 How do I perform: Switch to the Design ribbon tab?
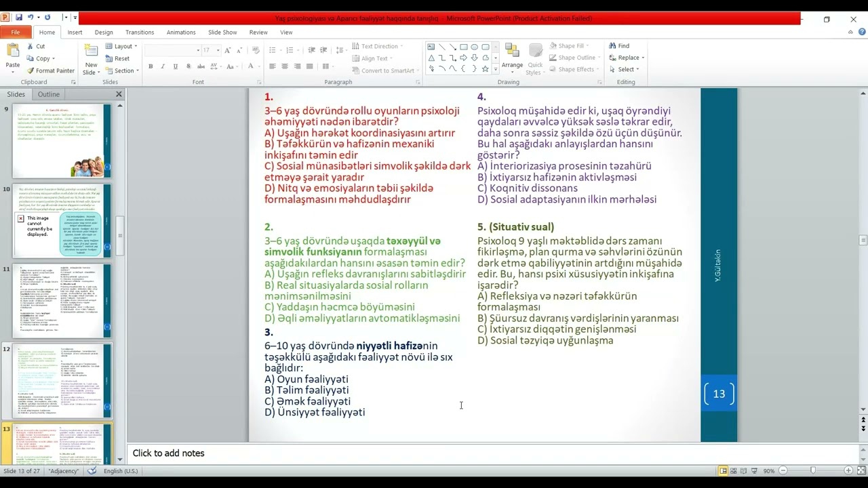coord(104,32)
